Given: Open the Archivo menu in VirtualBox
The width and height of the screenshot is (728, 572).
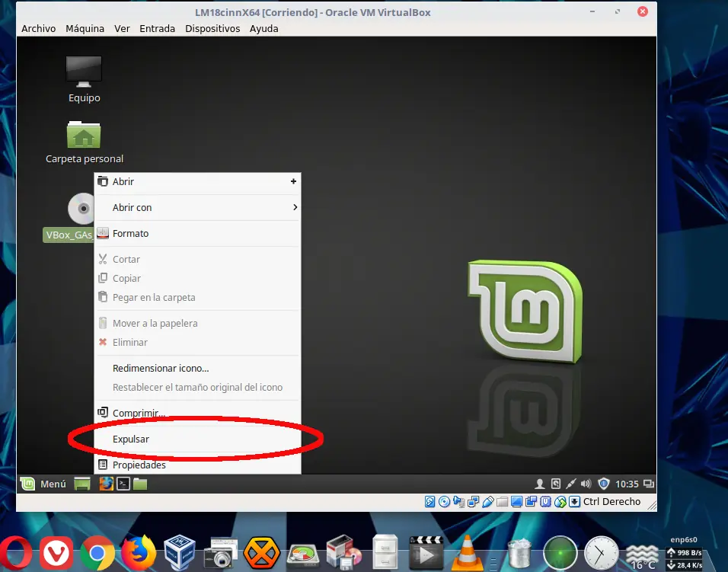Looking at the screenshot, I should (x=39, y=28).
